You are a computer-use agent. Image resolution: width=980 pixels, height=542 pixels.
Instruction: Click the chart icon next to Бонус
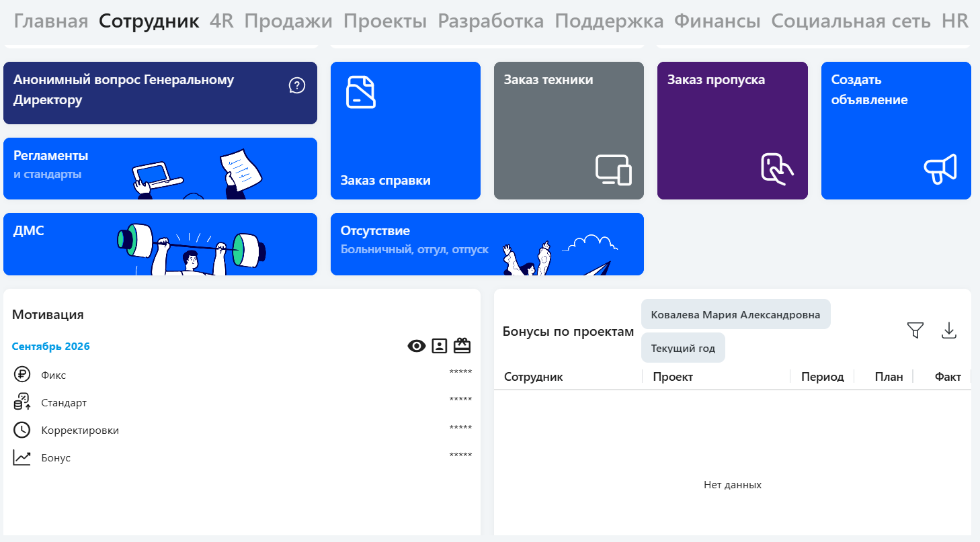pyautogui.click(x=22, y=457)
